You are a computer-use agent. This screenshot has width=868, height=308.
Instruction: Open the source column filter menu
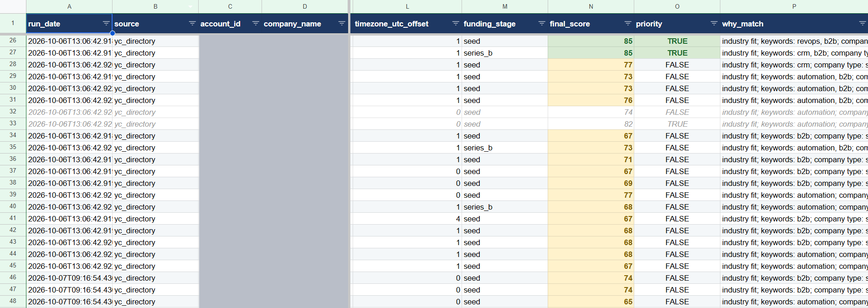(x=192, y=23)
